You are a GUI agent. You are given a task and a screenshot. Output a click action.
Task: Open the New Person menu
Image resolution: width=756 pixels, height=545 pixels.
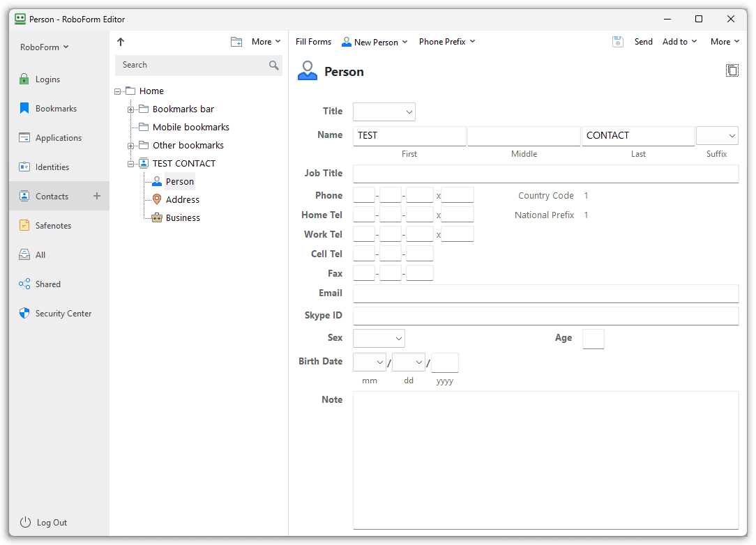click(x=375, y=42)
